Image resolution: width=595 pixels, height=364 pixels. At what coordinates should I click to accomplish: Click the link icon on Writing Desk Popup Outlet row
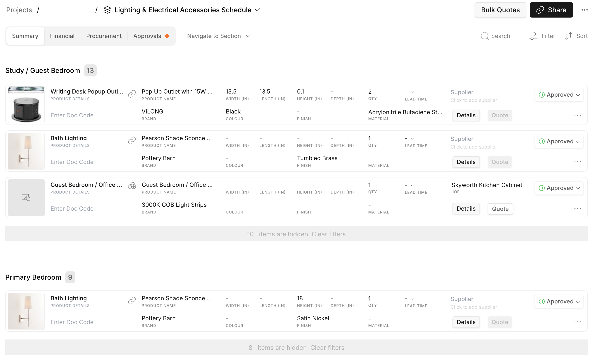[132, 94]
